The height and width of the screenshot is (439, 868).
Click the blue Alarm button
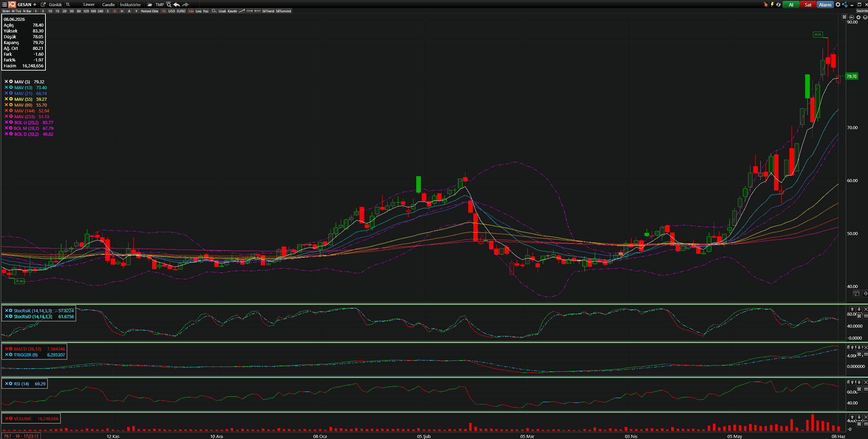coord(825,4)
